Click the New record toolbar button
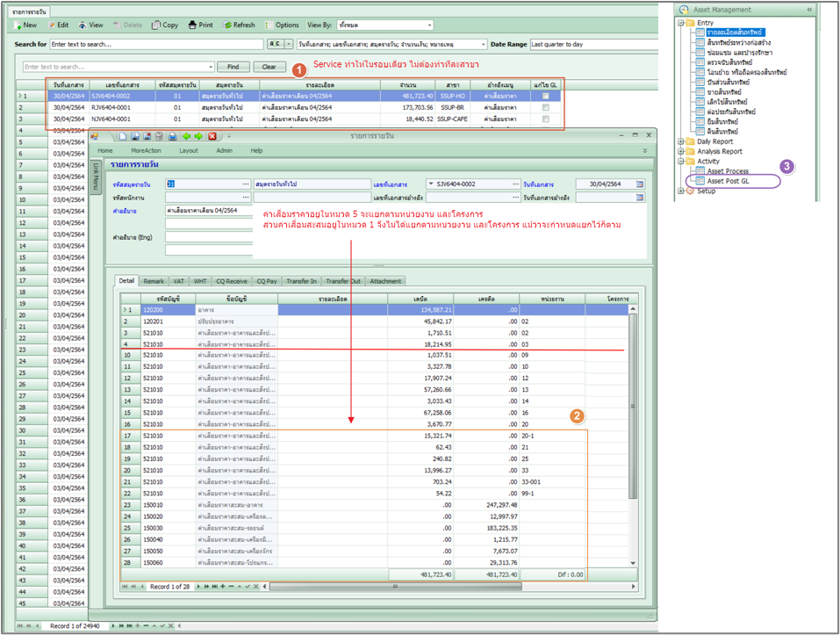Image resolution: width=840 pixels, height=635 pixels. (x=25, y=25)
